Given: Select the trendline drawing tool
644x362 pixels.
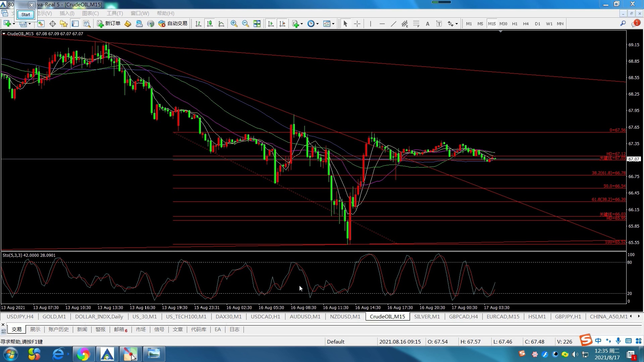Looking at the screenshot, I should [393, 24].
